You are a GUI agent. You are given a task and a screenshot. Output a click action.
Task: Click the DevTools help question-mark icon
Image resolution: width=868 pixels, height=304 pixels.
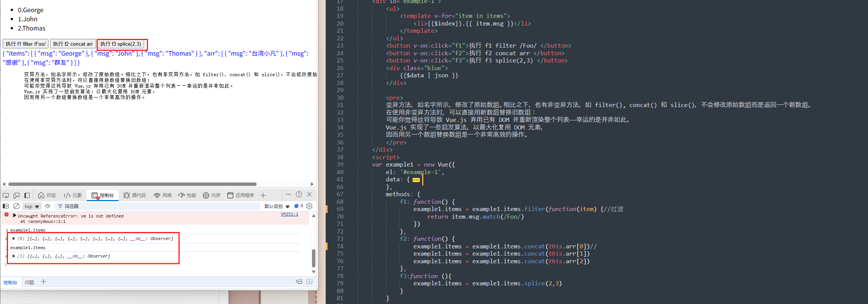click(299, 194)
